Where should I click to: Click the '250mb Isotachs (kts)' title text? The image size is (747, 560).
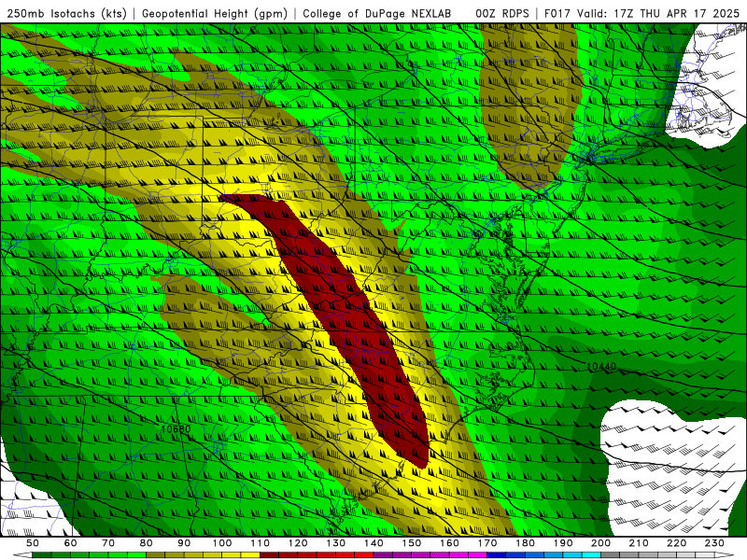(66, 14)
